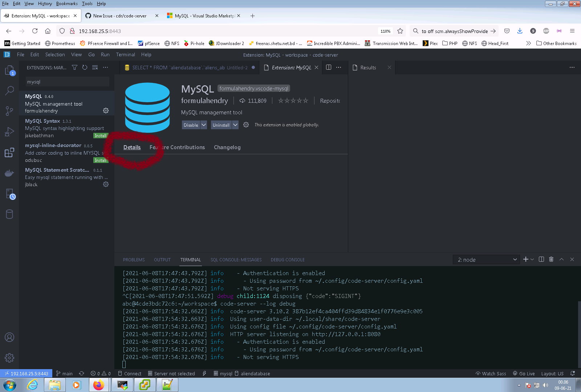The width and height of the screenshot is (581, 392).
Task: Maximize the terminal panel size
Action: [561, 259]
